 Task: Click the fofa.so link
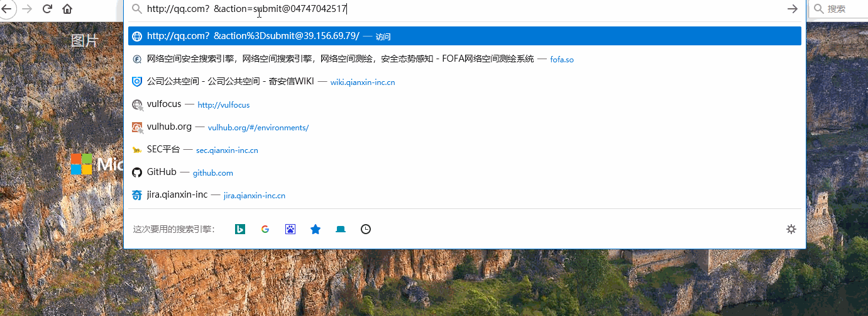pos(562,60)
